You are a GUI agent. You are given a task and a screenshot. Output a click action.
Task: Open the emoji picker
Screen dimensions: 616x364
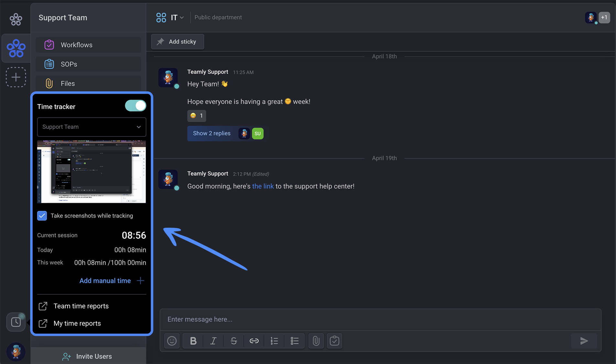pyautogui.click(x=172, y=341)
